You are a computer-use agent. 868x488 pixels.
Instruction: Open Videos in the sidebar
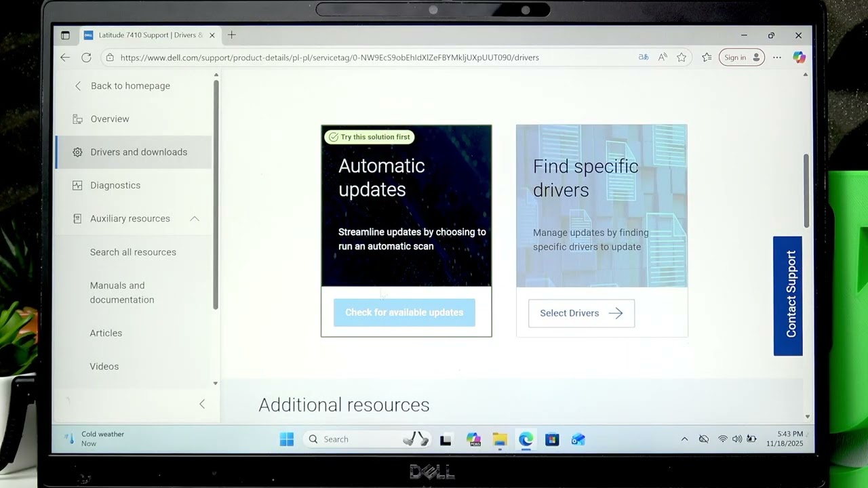tap(104, 367)
